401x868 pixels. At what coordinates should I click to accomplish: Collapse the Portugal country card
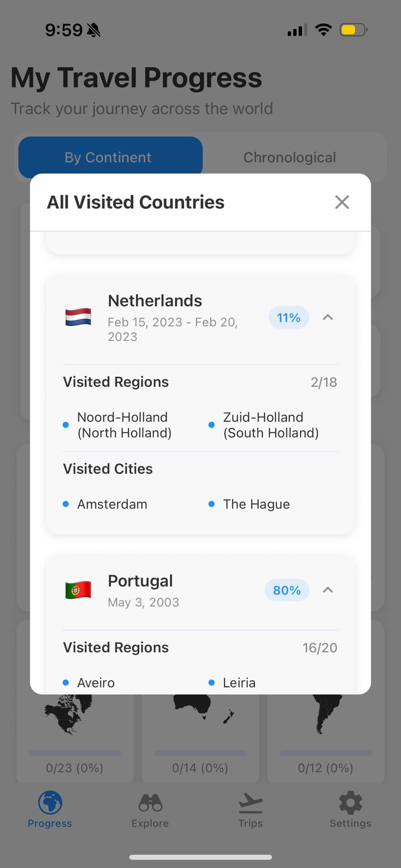(x=328, y=590)
